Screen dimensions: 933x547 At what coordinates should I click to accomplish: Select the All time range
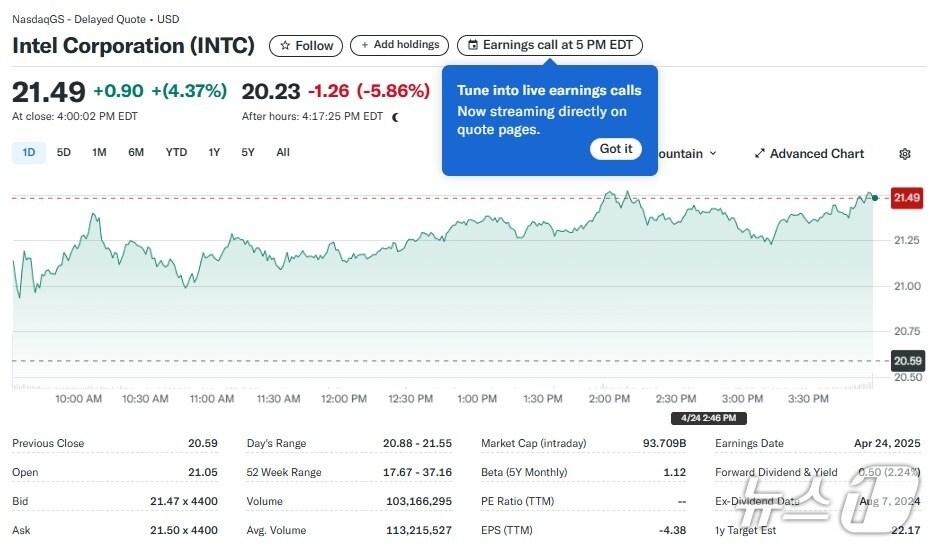(x=283, y=152)
